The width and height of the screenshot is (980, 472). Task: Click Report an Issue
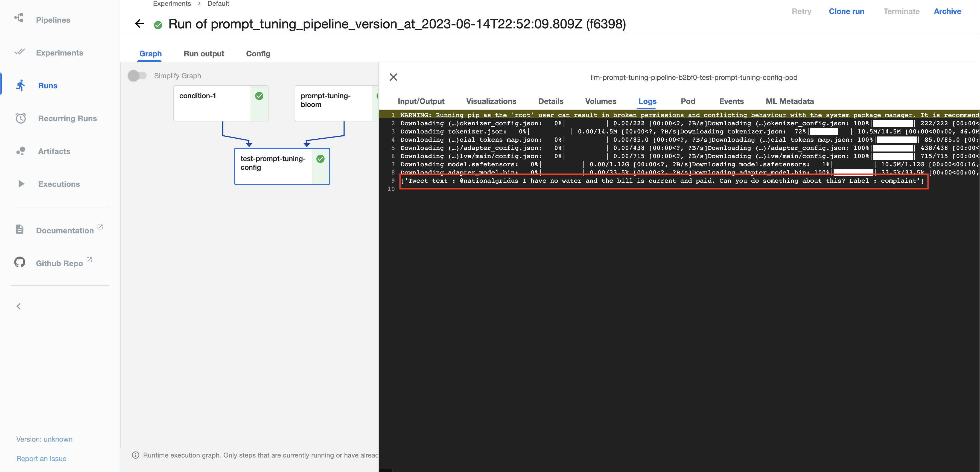pyautogui.click(x=41, y=458)
